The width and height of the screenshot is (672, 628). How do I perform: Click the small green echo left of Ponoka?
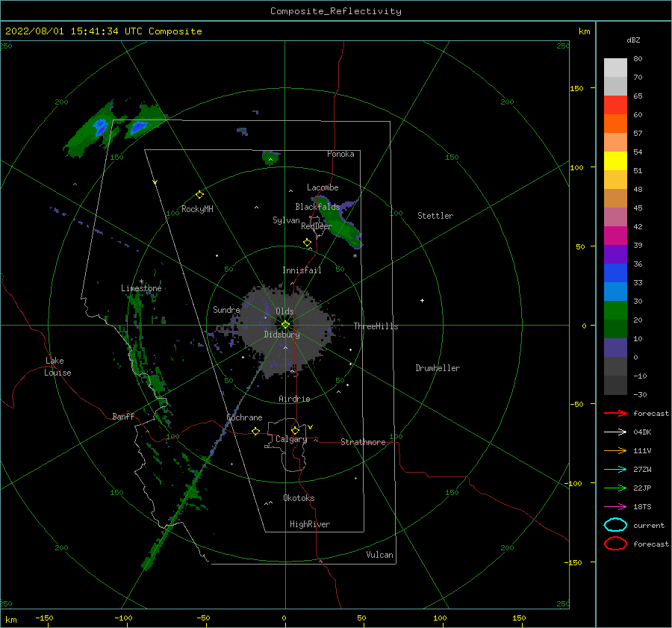click(271, 158)
